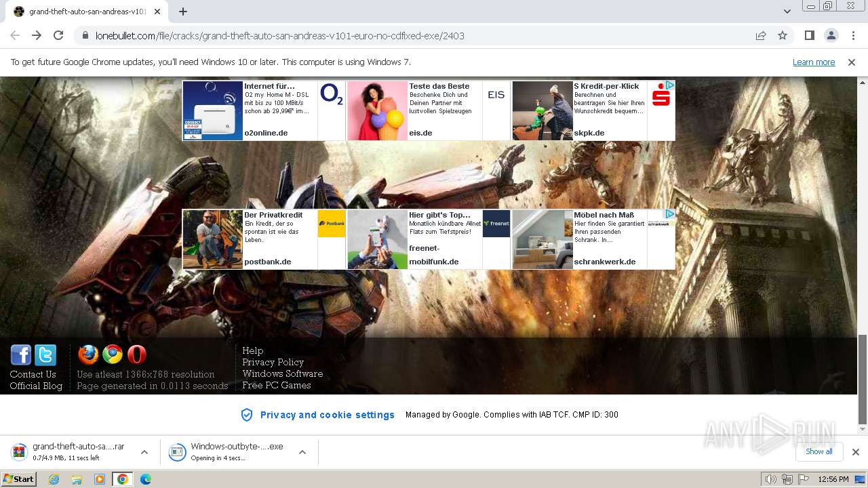Show all downloads
This screenshot has width=868, height=488.
coord(819,451)
